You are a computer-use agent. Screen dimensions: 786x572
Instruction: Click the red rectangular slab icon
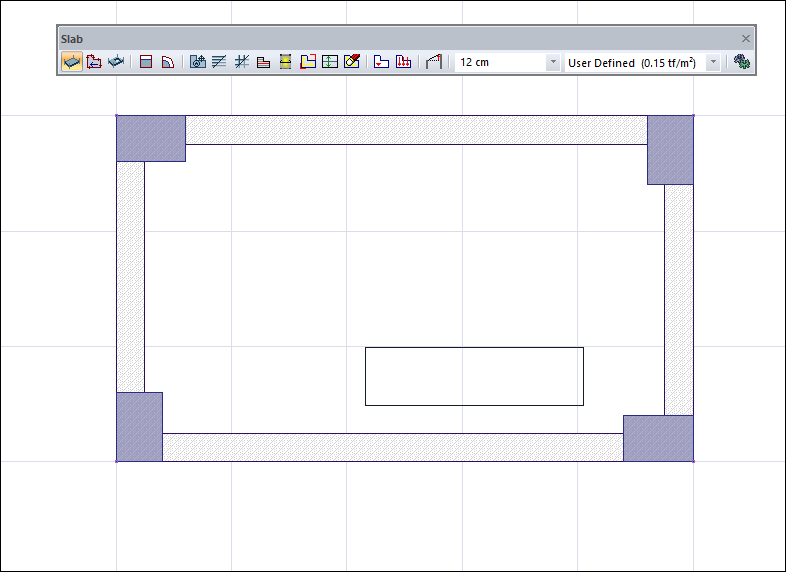(146, 62)
